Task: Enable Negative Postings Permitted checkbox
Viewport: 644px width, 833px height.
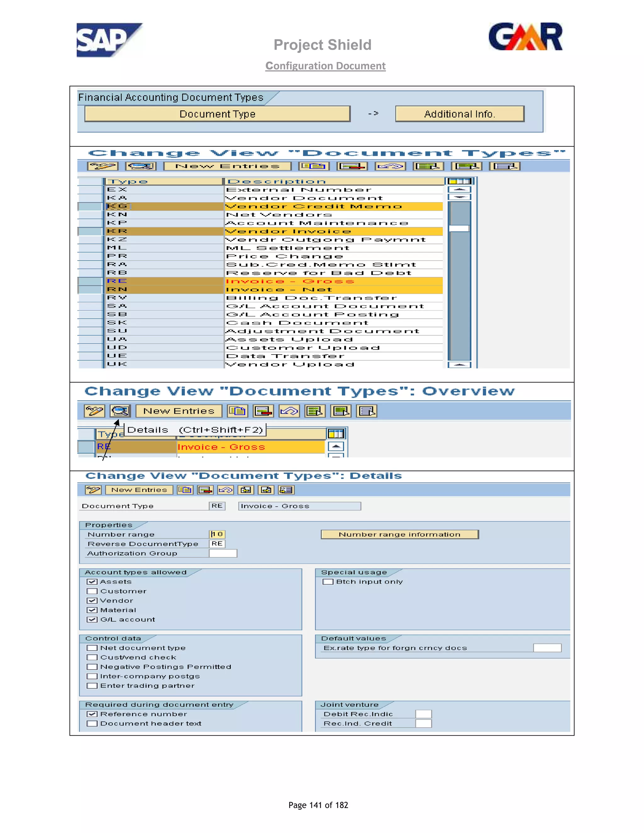Action: pyautogui.click(x=92, y=667)
